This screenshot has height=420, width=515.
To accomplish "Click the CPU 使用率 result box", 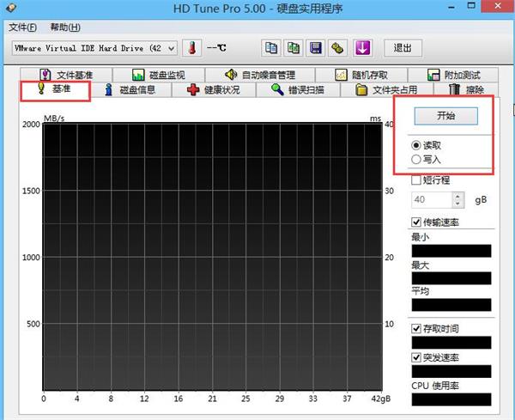I will click(x=451, y=399).
